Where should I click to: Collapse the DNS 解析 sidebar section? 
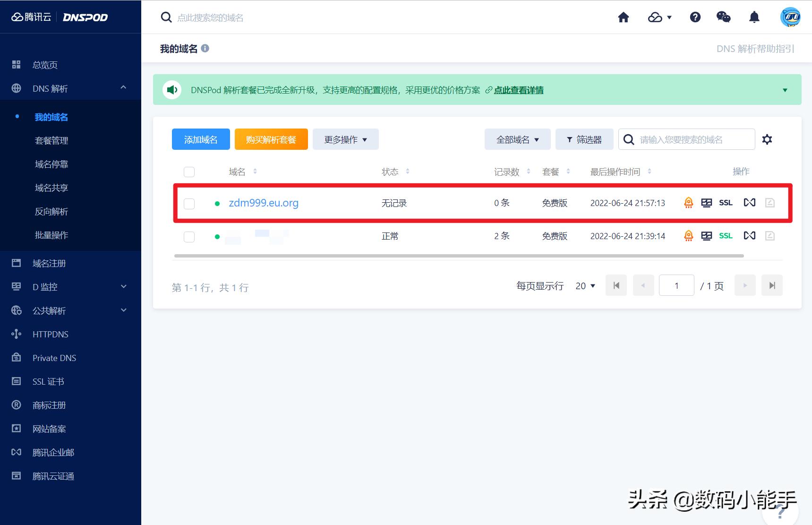click(x=123, y=88)
